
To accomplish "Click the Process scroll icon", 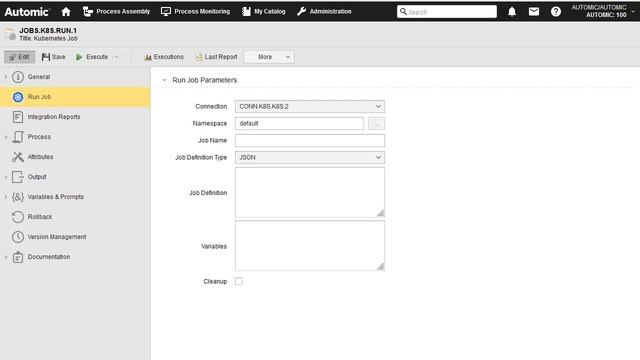I will 18,137.
